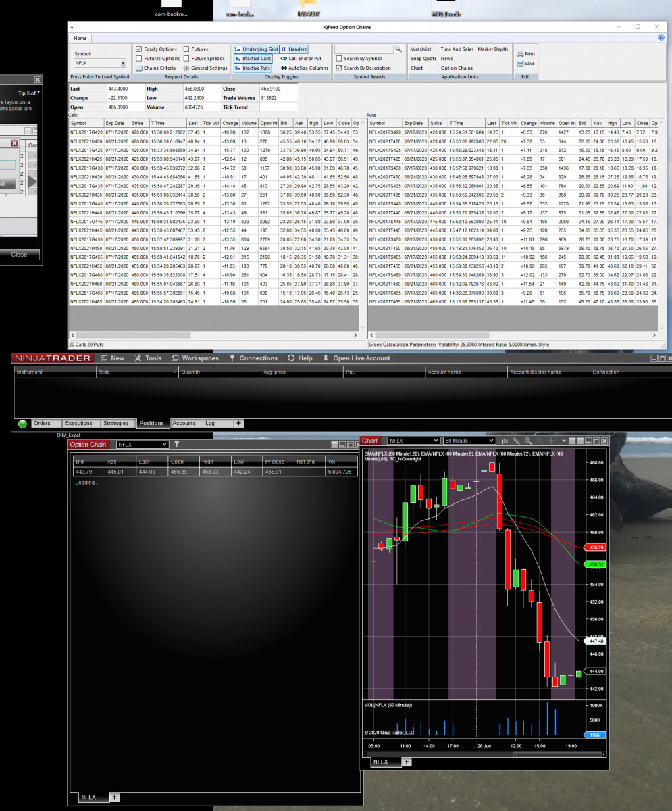Open the Connections menu
This screenshot has width=672, height=811.
coord(253,358)
